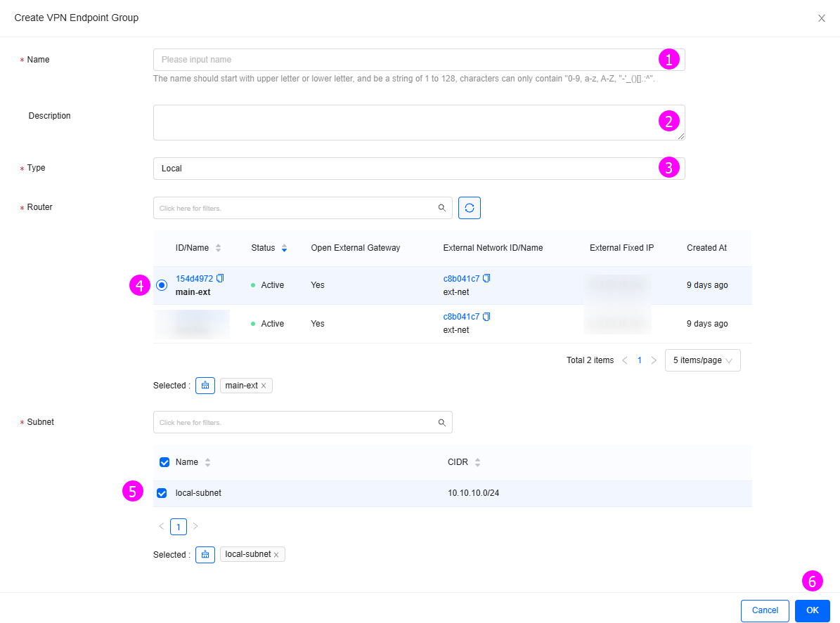Image resolution: width=840 pixels, height=623 pixels.
Task: Clear all selected routers with the clear icon
Action: pyautogui.click(x=205, y=386)
